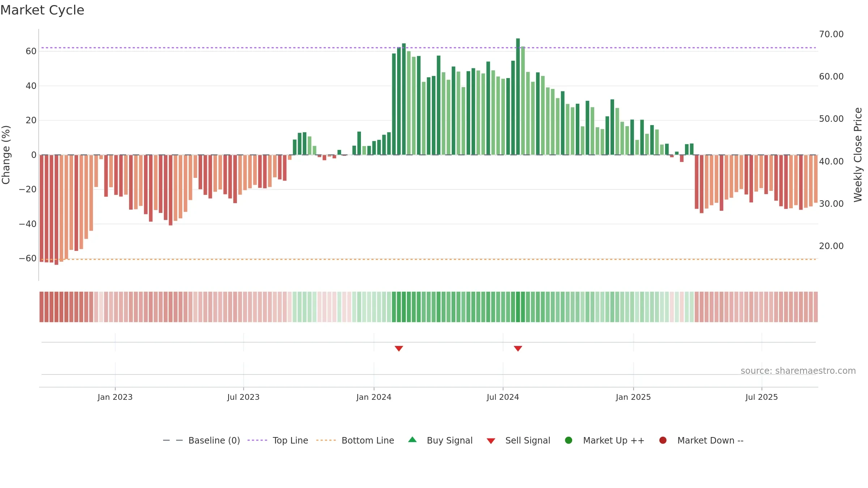Click the orange dotted Bottom Line legend sample
This screenshot has height=488, width=868.
pyautogui.click(x=326, y=440)
